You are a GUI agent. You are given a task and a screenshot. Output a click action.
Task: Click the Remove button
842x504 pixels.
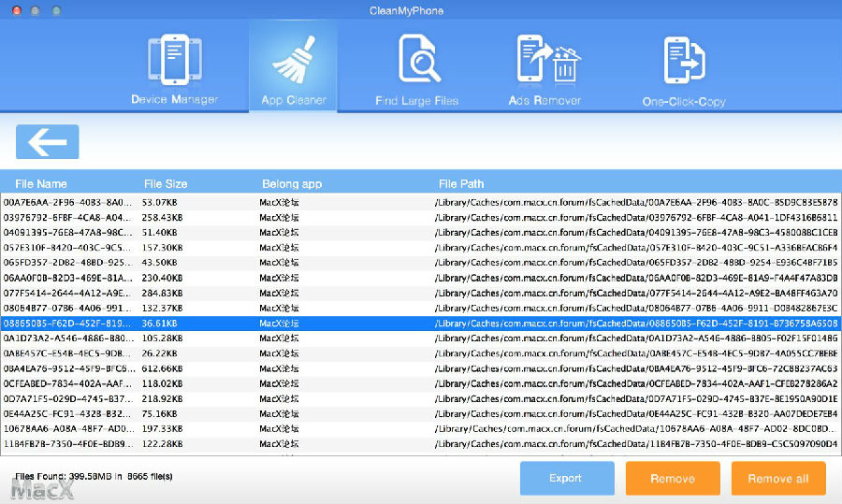[673, 478]
